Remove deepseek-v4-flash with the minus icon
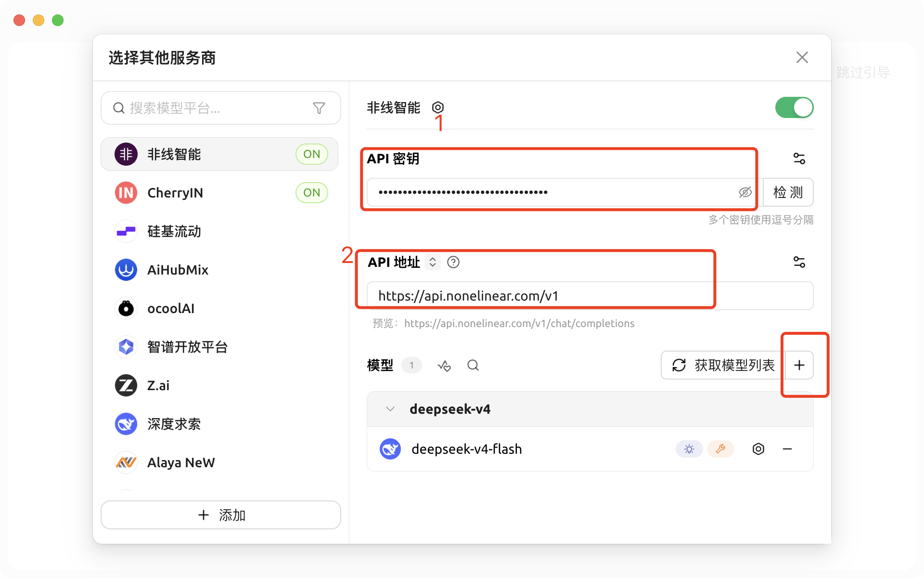The image size is (924, 578). 787,449
